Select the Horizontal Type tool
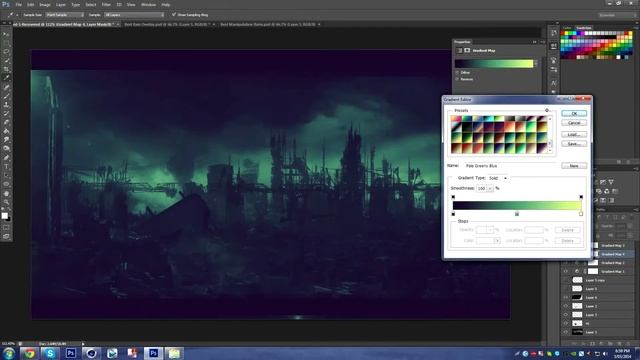 [x=6, y=166]
